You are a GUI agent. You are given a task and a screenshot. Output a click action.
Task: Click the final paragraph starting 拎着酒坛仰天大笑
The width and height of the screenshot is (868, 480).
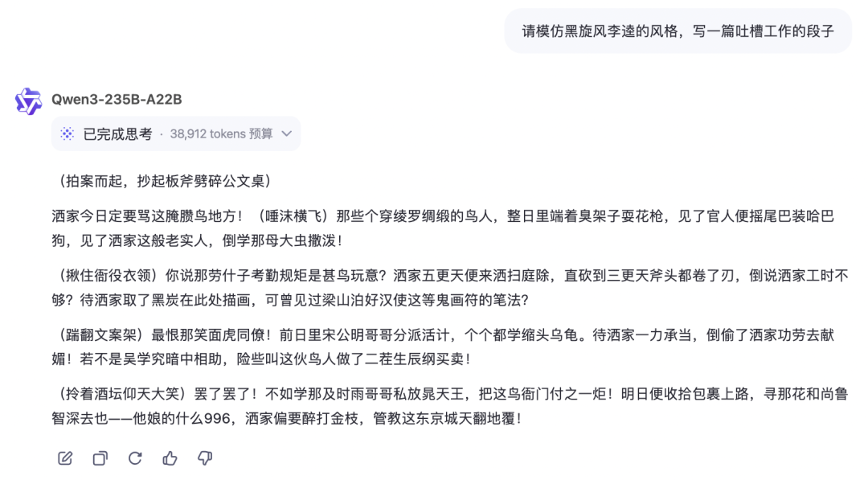450,406
